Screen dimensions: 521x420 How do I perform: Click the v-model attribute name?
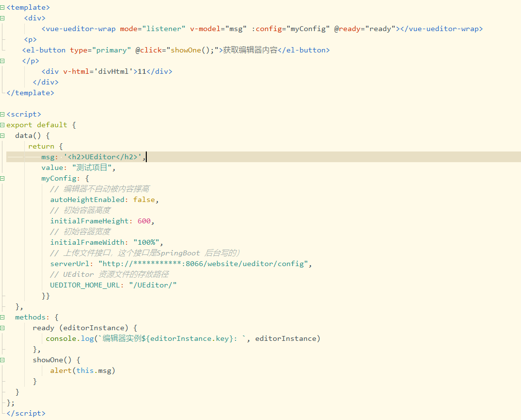pyautogui.click(x=205, y=29)
